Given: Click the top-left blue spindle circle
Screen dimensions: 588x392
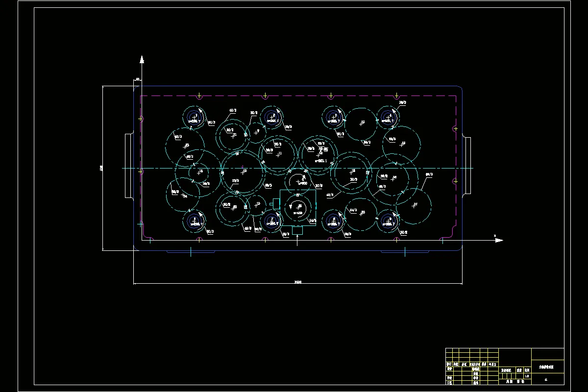Looking at the screenshot, I should 195,117.
